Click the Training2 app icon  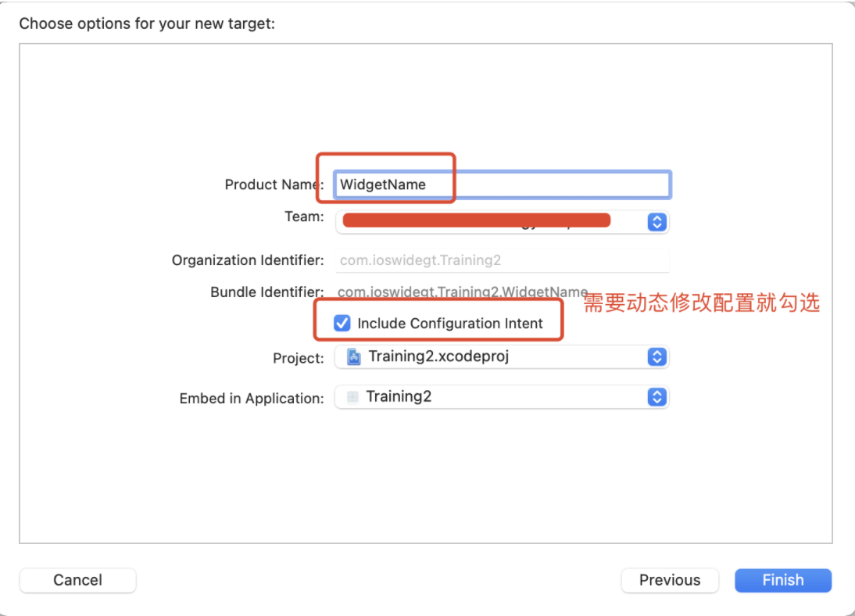pos(352,396)
